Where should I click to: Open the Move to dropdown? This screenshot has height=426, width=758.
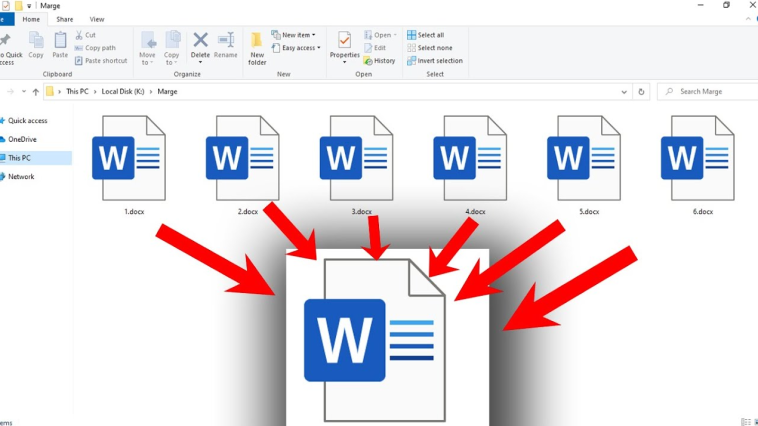click(x=148, y=47)
